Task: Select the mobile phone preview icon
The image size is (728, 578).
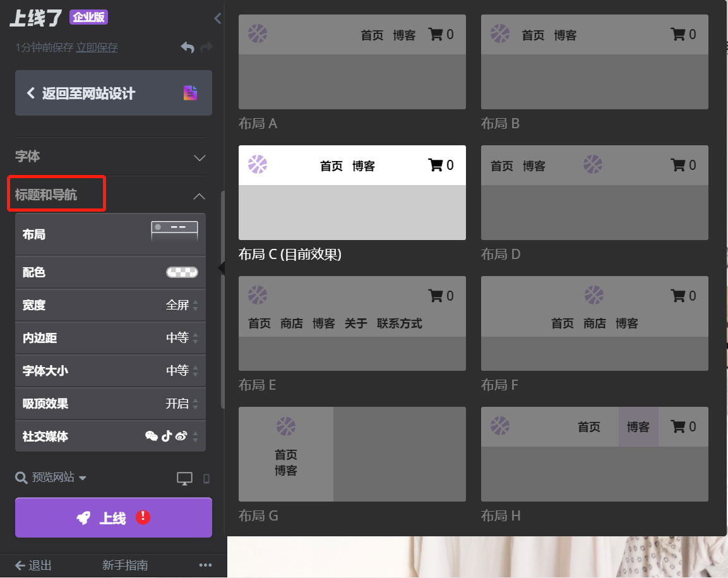Action: (206, 478)
